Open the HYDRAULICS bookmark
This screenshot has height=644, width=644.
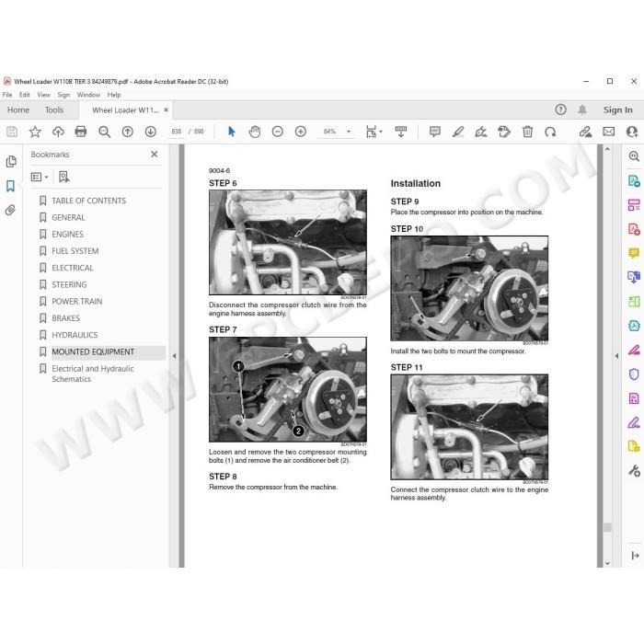point(75,335)
